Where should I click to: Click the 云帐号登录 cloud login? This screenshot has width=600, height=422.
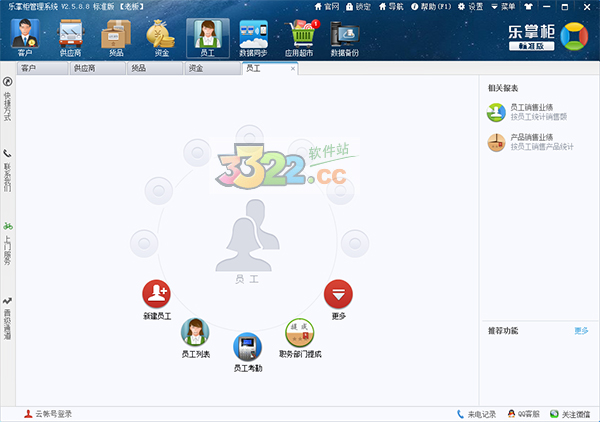pos(48,414)
